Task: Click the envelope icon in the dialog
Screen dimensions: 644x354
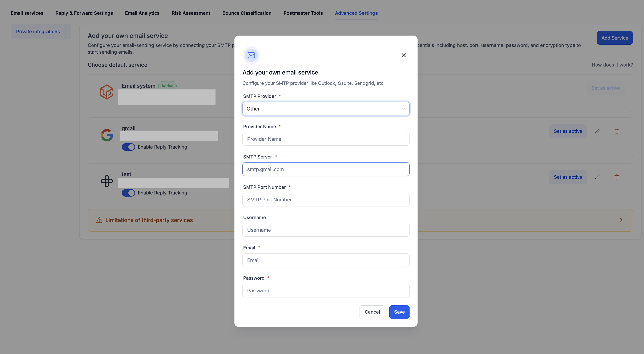Action: click(251, 55)
